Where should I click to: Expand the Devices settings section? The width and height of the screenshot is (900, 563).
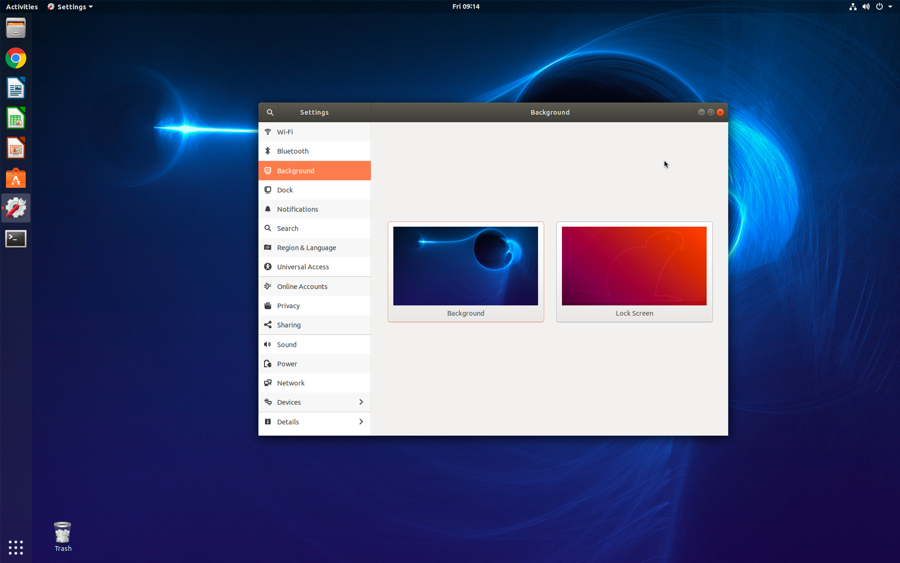point(315,402)
